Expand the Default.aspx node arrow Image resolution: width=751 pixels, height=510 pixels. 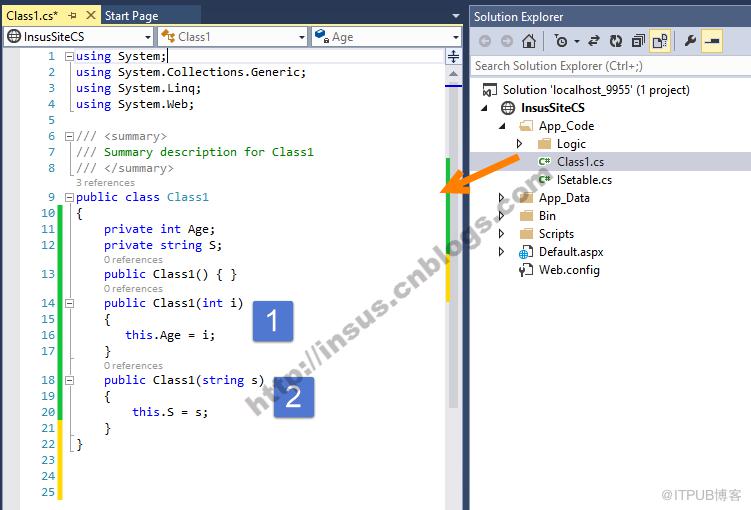point(501,251)
